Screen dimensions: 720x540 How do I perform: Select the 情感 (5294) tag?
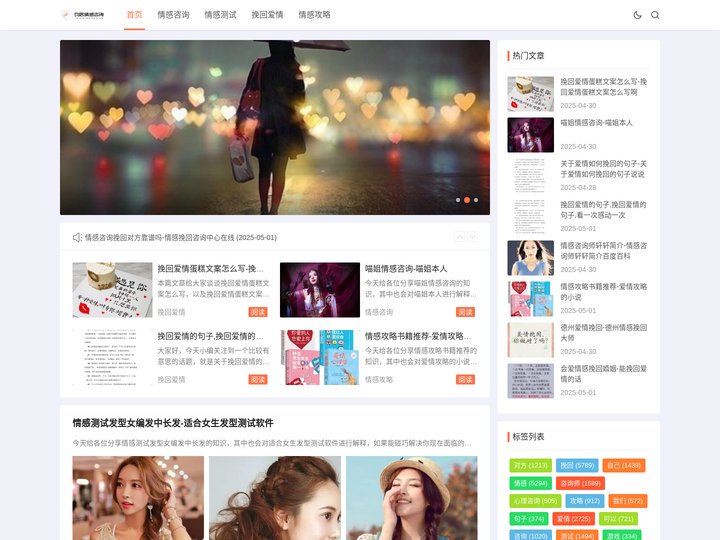click(530, 483)
